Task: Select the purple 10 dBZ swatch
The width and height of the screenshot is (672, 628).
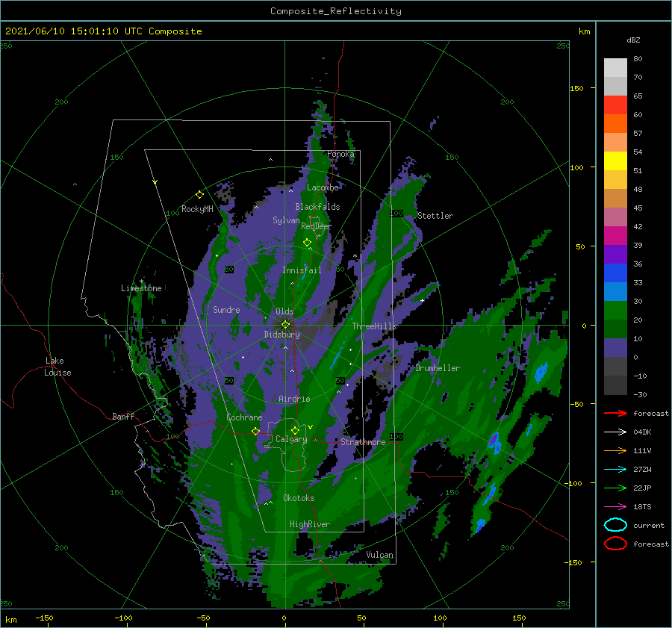Action: pos(615,347)
